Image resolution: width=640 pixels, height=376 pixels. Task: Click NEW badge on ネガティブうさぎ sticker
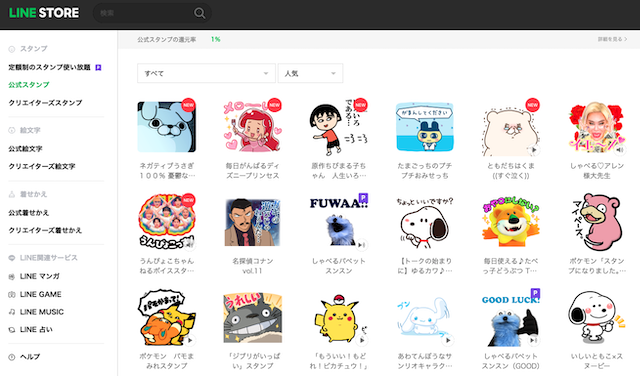pyautogui.click(x=188, y=105)
